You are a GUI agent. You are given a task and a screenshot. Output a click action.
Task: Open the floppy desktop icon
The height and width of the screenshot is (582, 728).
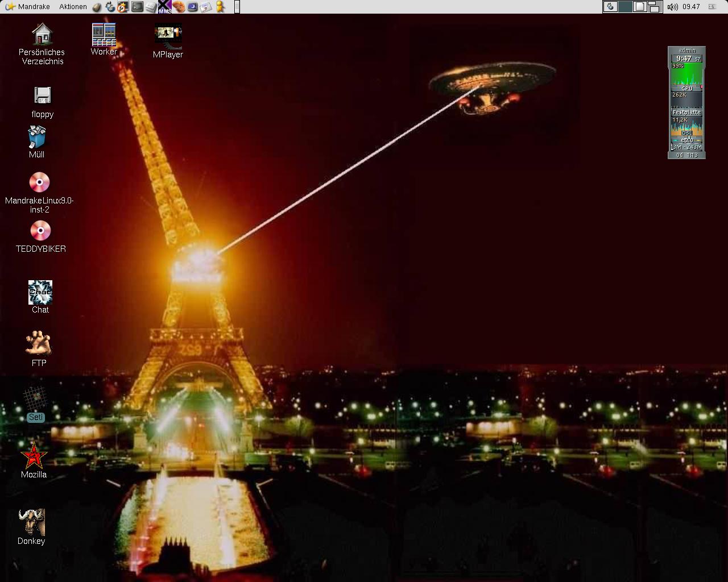coord(43,102)
